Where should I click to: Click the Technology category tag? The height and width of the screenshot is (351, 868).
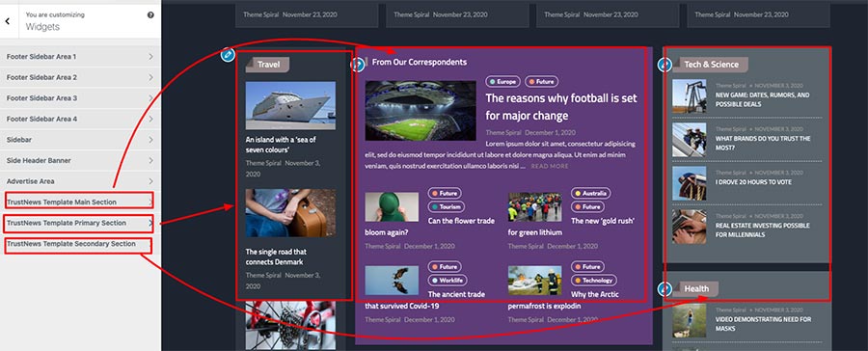click(x=593, y=281)
